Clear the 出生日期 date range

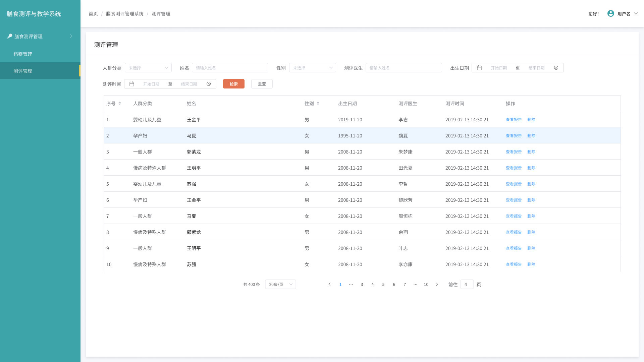point(556,68)
